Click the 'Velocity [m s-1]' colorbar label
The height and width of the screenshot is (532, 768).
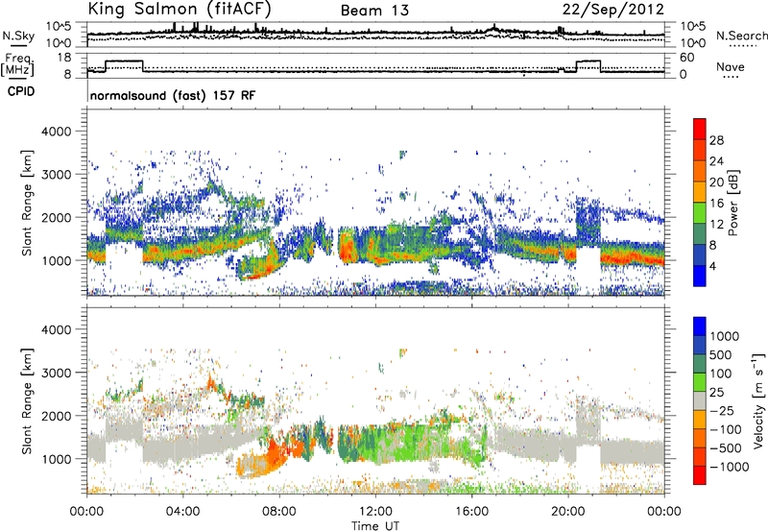[758, 400]
